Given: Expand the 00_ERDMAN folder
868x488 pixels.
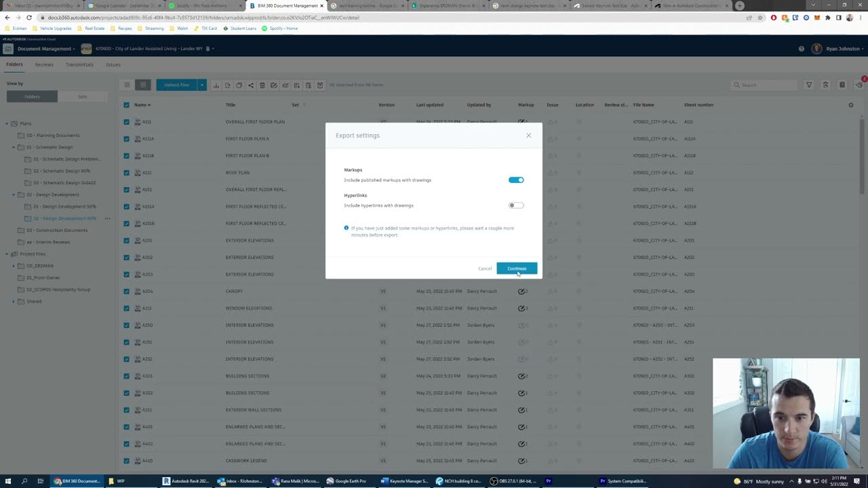Looking at the screenshot, I should tap(13, 266).
